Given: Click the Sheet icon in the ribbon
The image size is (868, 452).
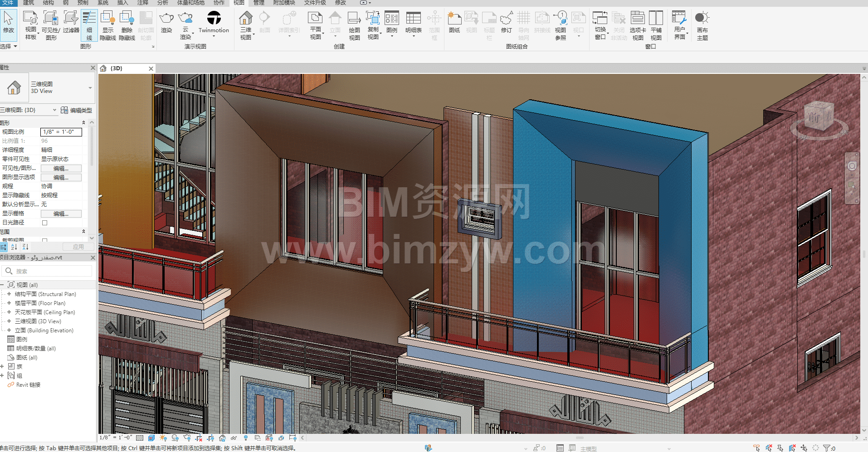Looking at the screenshot, I should click(454, 22).
